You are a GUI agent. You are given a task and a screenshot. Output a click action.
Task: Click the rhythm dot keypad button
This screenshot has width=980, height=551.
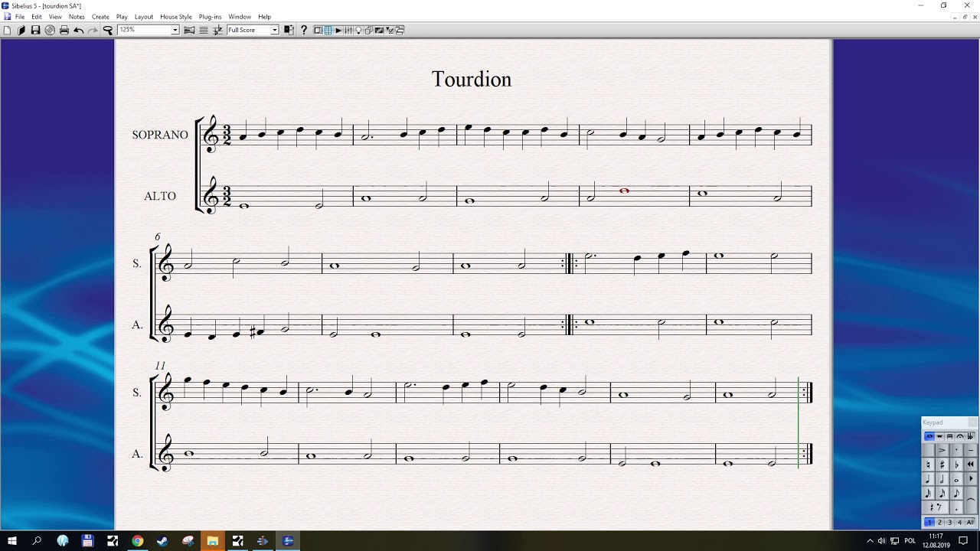956,507
